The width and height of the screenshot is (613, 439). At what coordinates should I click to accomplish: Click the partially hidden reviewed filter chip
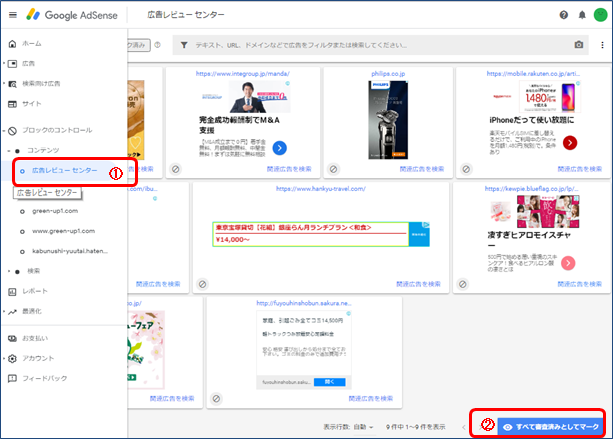(x=139, y=45)
